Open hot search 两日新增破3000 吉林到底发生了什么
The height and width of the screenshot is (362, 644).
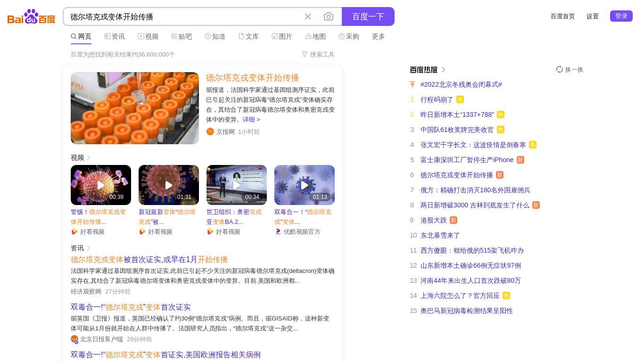click(x=475, y=205)
